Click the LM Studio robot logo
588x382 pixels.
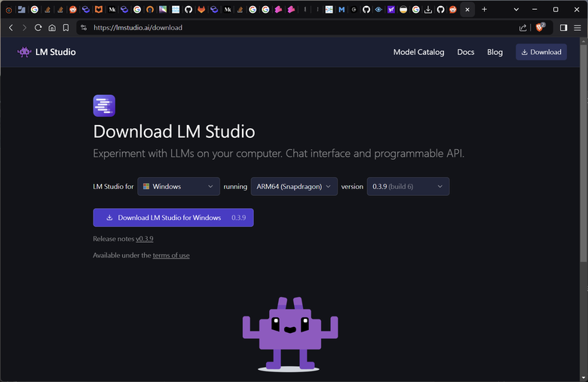(24, 52)
